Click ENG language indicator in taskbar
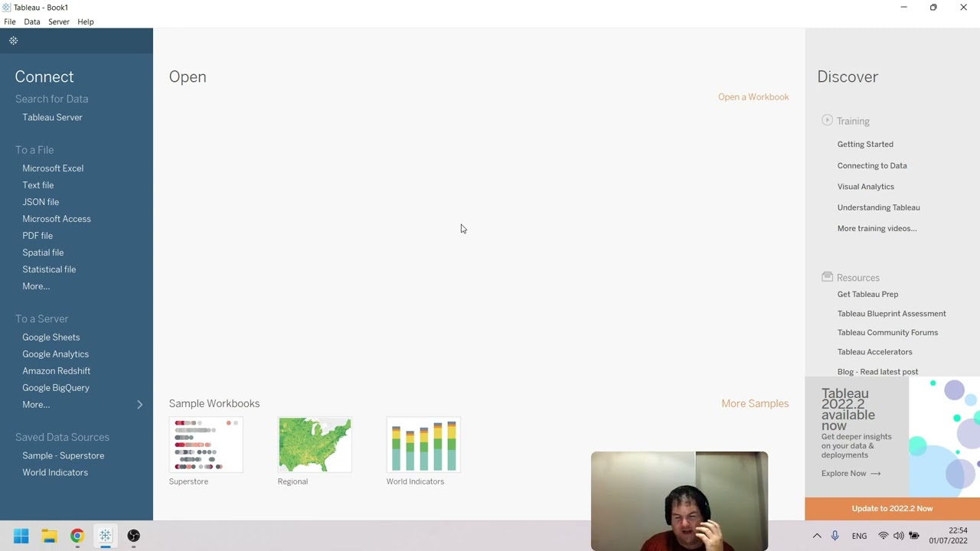This screenshot has height=551, width=980. (860, 536)
